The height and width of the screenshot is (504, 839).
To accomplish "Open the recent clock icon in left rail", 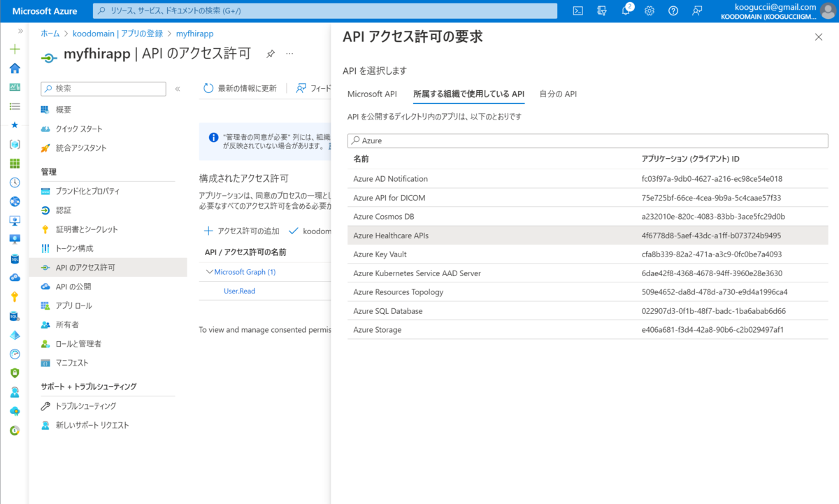I will pyautogui.click(x=15, y=182).
